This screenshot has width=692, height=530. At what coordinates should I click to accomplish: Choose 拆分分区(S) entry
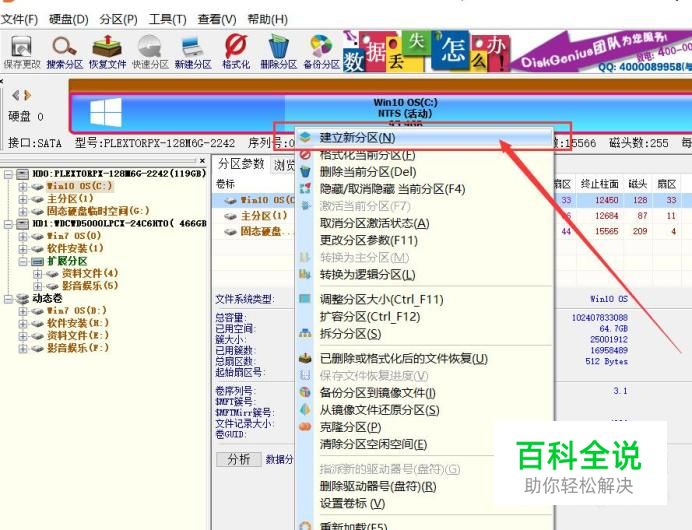pos(424,334)
